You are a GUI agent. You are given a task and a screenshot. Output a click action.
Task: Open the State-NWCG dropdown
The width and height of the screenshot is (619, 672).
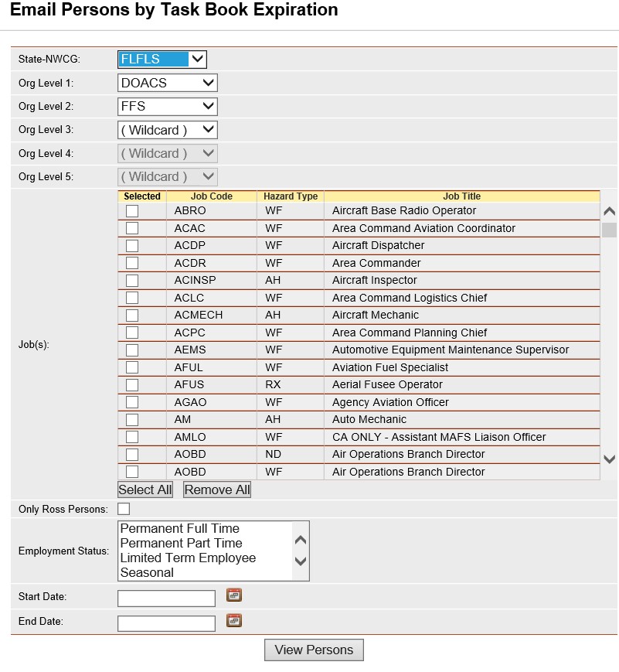(162, 59)
